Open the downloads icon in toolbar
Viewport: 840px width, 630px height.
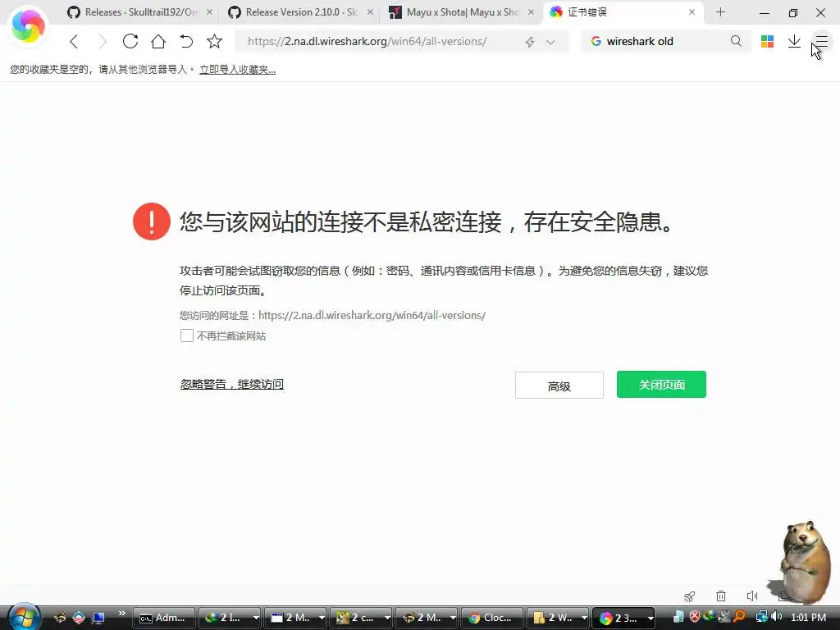coord(794,41)
